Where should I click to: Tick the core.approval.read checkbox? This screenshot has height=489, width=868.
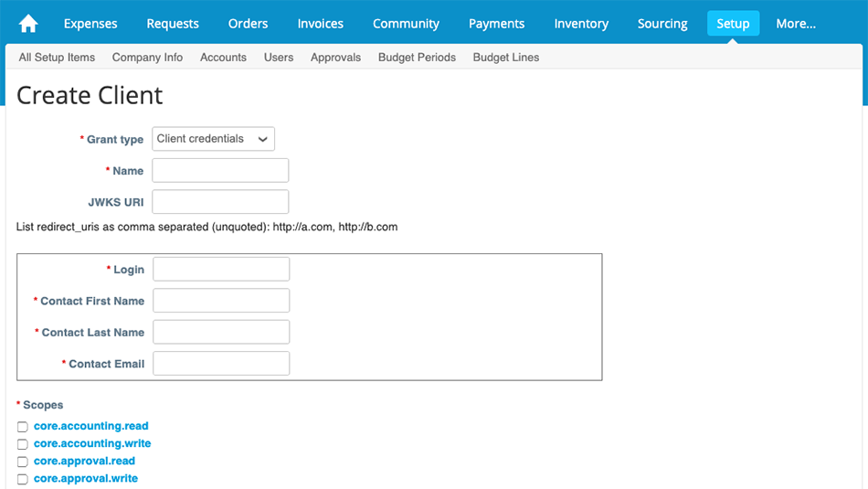(22, 462)
